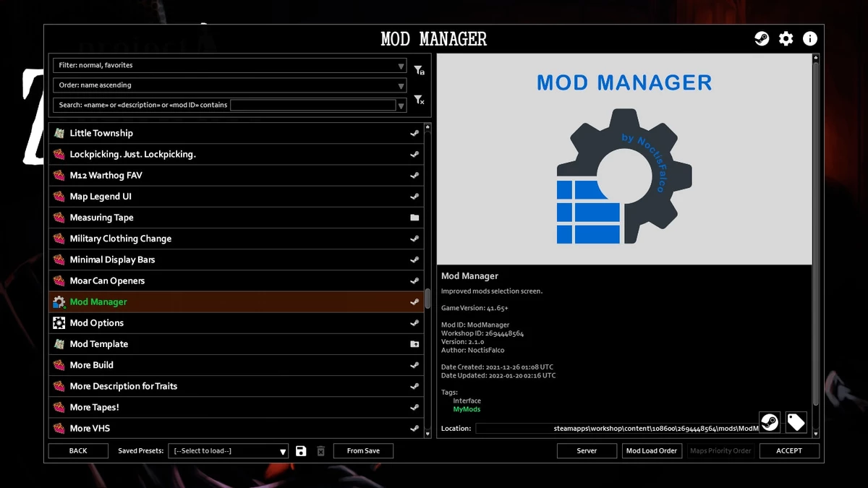Click the info icon in top-right corner

click(x=810, y=39)
